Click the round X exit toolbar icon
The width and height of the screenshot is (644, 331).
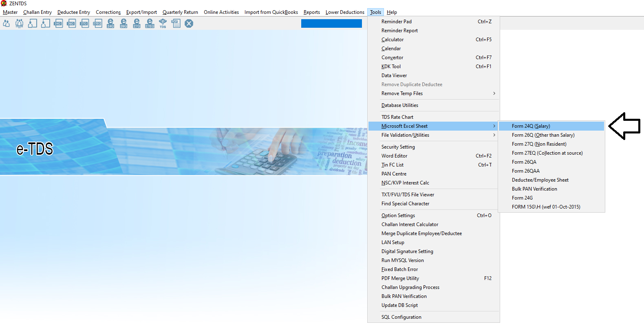189,23
